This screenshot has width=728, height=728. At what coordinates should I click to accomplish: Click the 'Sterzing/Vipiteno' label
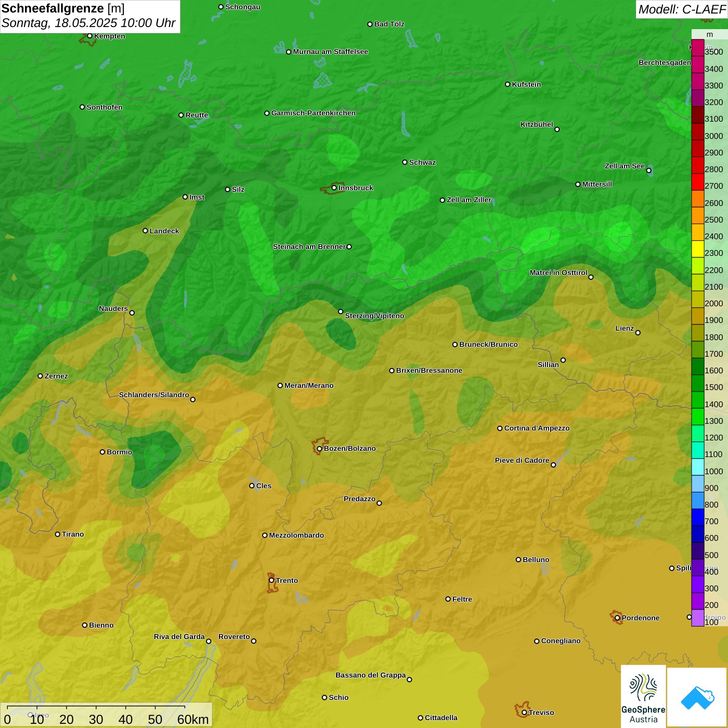tap(374, 316)
